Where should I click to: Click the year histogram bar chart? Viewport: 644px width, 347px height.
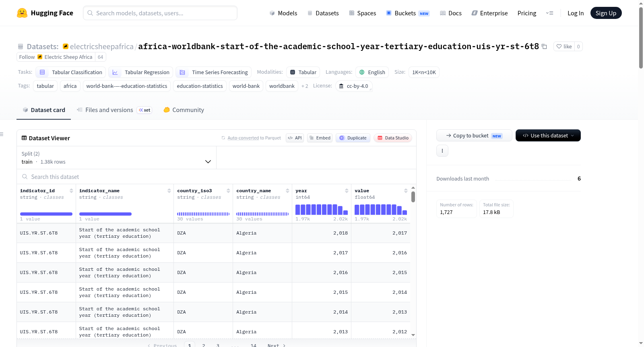(x=322, y=210)
